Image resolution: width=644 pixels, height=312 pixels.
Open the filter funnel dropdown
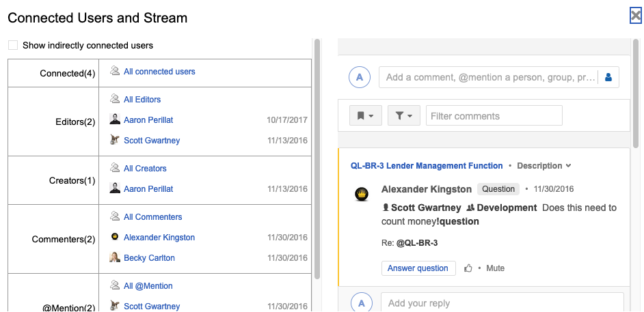[x=404, y=116]
